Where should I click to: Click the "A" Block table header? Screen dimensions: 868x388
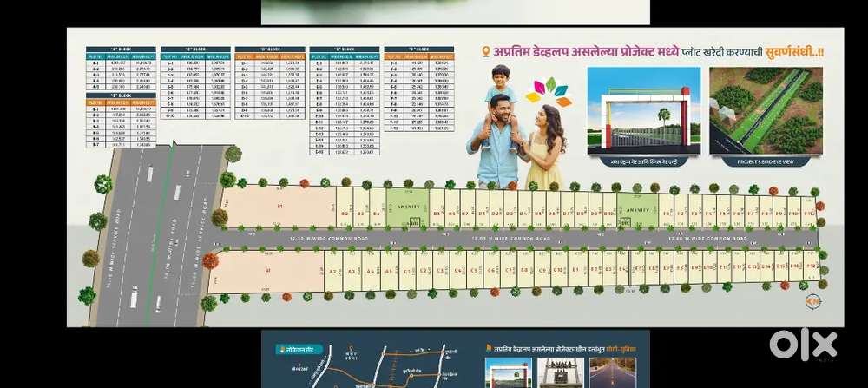click(121, 49)
